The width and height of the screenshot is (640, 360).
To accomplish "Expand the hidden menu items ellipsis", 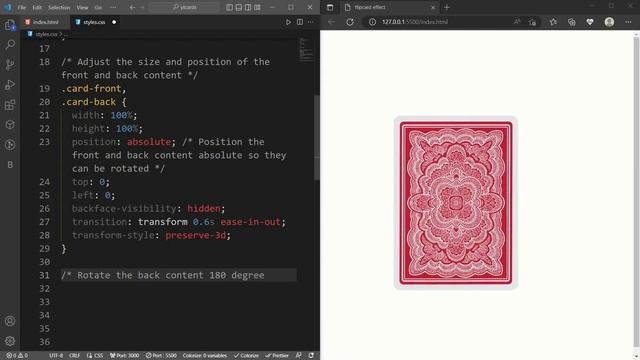I will click(x=113, y=7).
